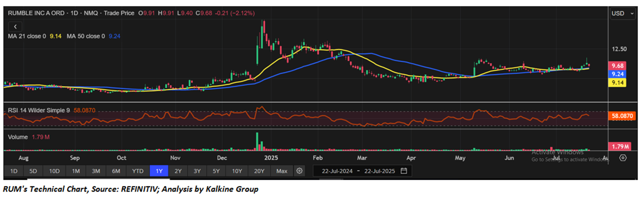The image size is (644, 198).
Task: Select the 2Y time range
Action: click(178, 171)
